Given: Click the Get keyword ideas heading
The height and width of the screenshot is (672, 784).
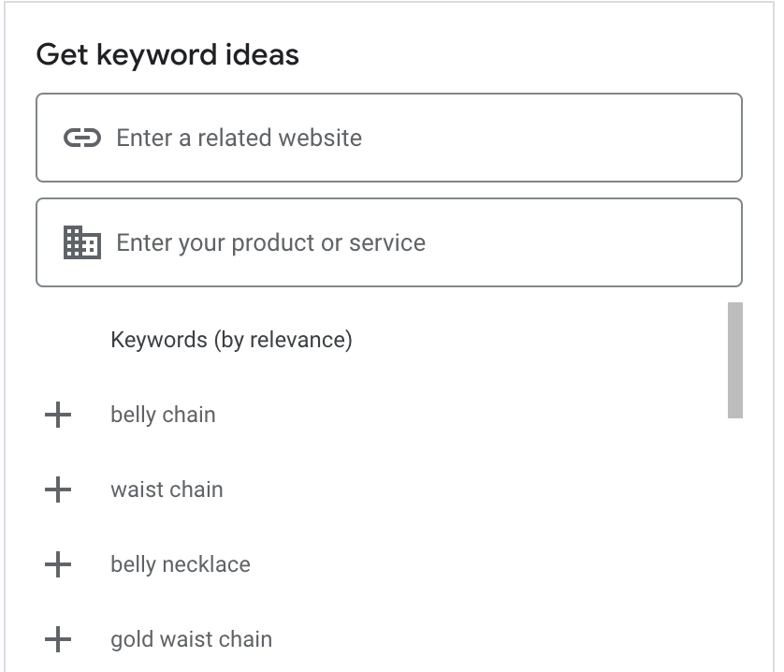Looking at the screenshot, I should [x=167, y=54].
